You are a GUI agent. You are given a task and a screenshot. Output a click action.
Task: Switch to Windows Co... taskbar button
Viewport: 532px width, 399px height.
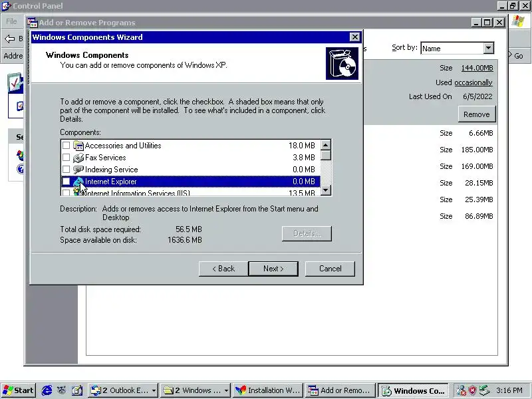[x=413, y=390]
